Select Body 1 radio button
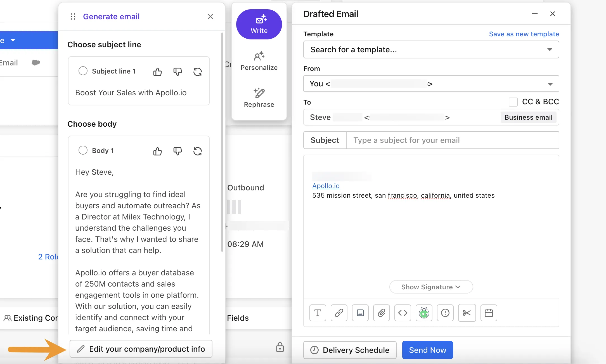 point(82,150)
